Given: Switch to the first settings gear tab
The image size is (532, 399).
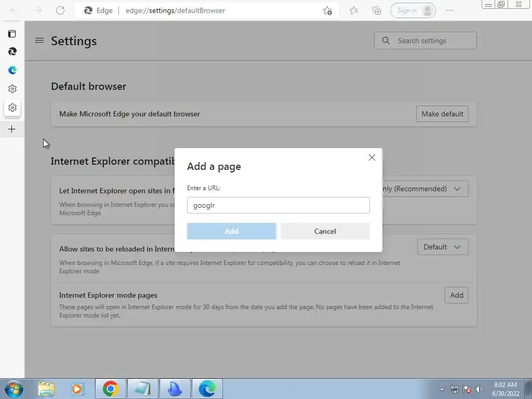Looking at the screenshot, I should pyautogui.click(x=12, y=89).
